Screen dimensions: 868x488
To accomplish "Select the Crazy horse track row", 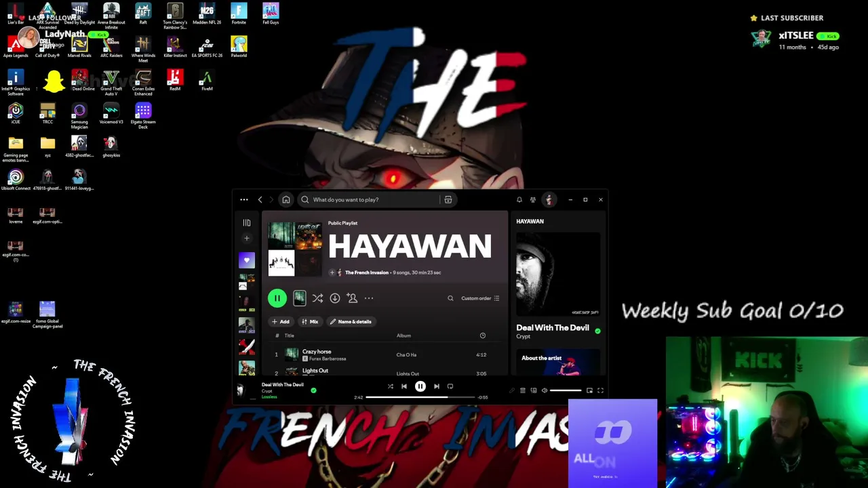I will pos(383,354).
